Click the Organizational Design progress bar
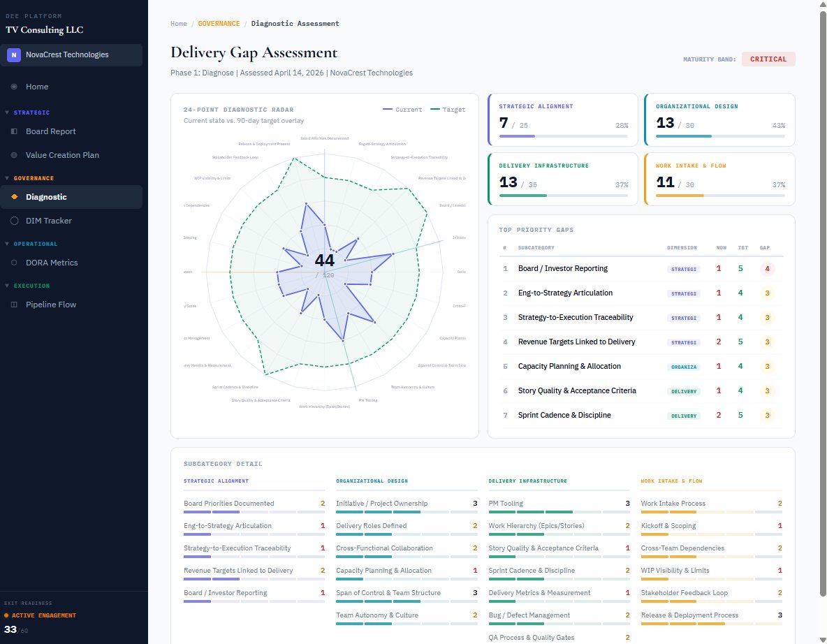827x644 pixels. point(720,136)
